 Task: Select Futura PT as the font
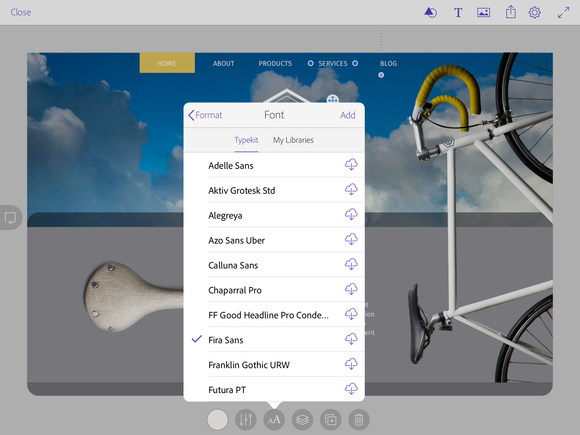(274, 390)
